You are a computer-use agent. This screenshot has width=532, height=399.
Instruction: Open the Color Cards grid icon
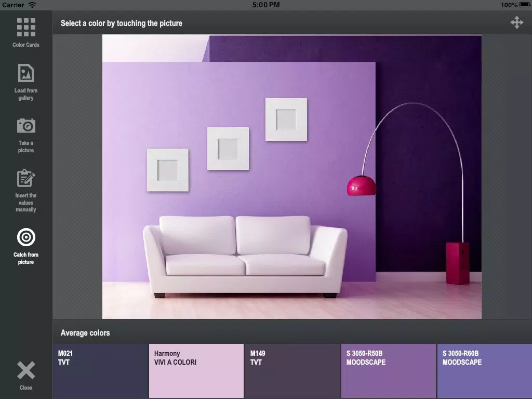coord(26,27)
